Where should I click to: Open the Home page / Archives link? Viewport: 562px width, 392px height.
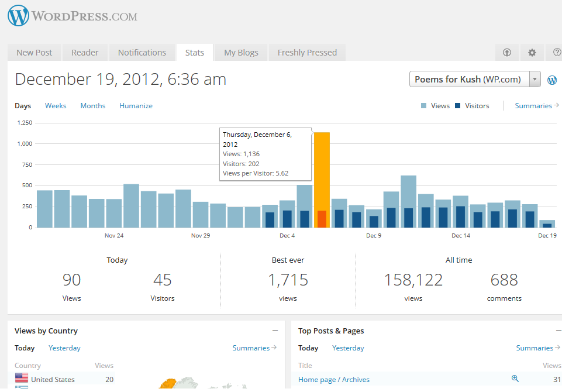pyautogui.click(x=333, y=380)
